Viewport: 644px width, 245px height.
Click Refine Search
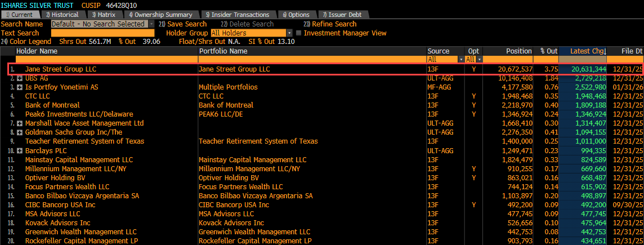(x=330, y=24)
